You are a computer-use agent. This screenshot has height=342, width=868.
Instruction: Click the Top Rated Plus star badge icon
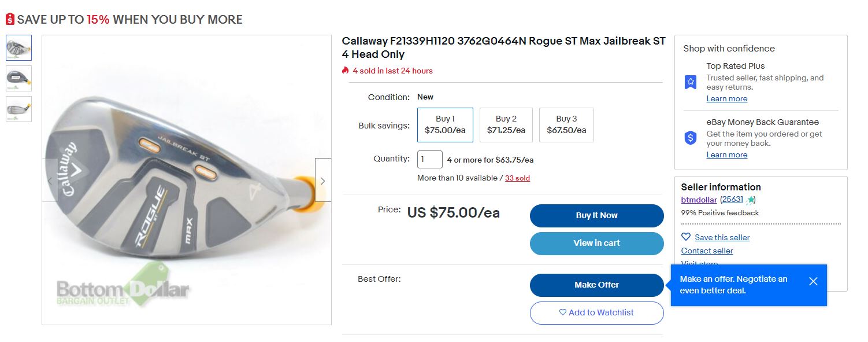pyautogui.click(x=690, y=82)
